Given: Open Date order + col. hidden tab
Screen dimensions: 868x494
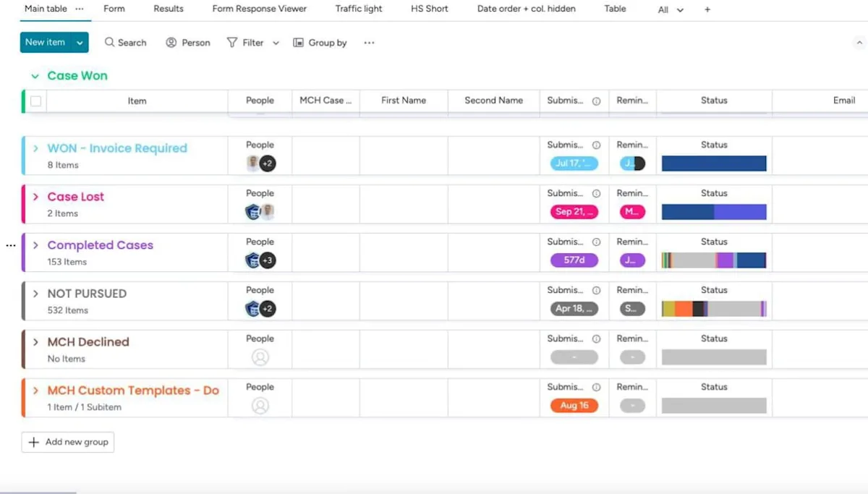Looking at the screenshot, I should pyautogui.click(x=527, y=9).
